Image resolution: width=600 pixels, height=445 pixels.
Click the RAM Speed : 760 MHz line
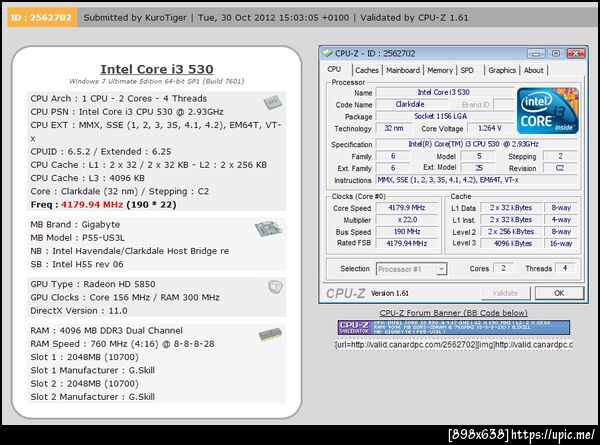click(122, 344)
